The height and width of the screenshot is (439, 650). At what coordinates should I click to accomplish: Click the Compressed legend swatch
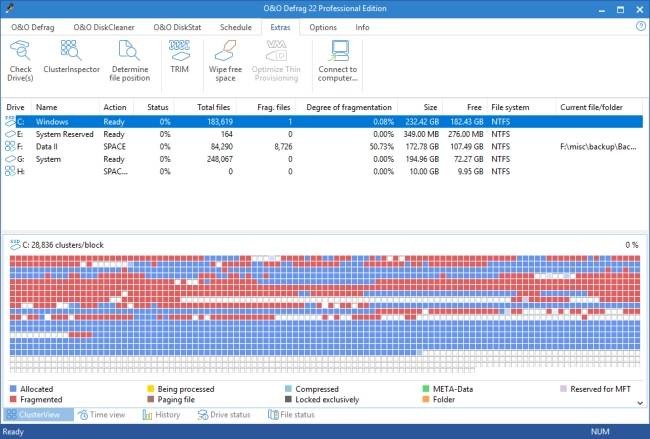tap(289, 389)
